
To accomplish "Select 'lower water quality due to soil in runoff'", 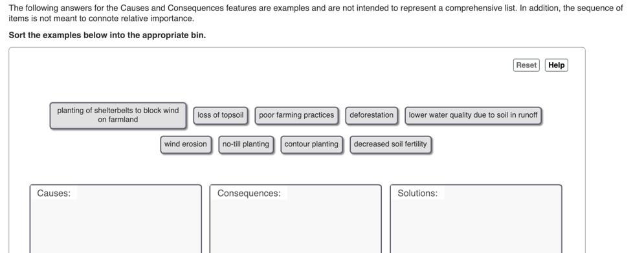I will 473,115.
